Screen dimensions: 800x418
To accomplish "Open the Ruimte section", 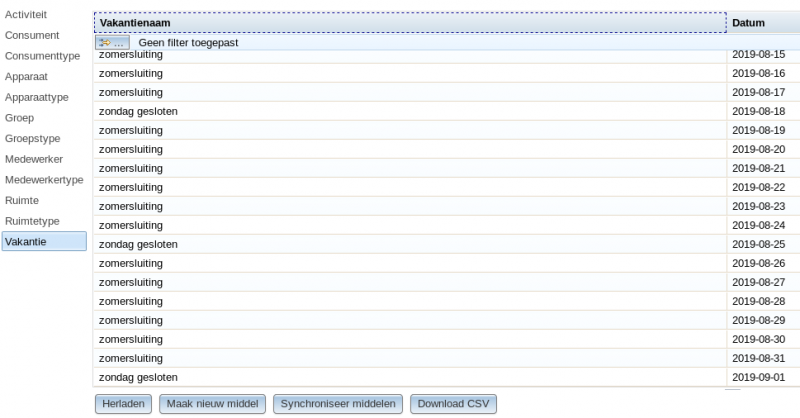I will tap(21, 201).
